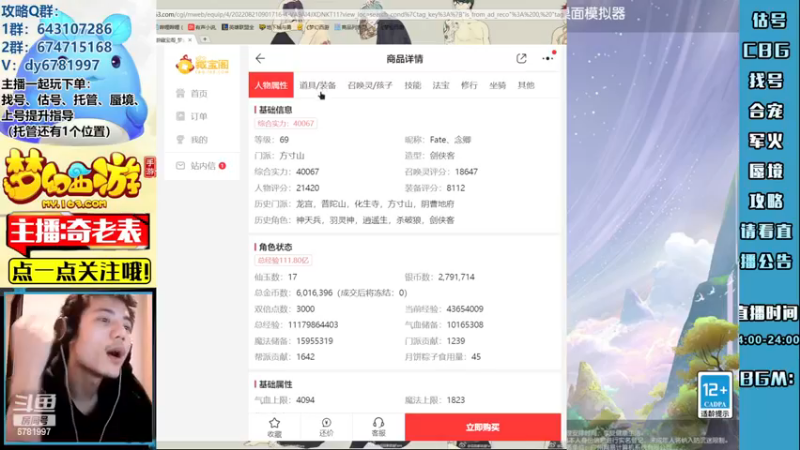Click the 首页 home icon in sidebar
This screenshot has height=450, width=800.
181,93
